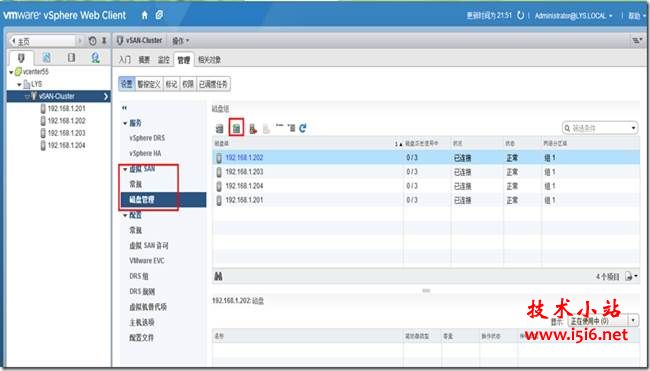Click the refresh arrow in disk toolbar
Image resolution: width=650 pixels, height=371 pixels.
point(303,128)
